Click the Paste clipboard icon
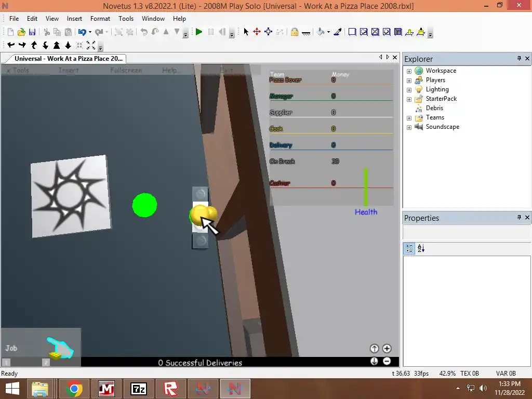 coord(68,32)
